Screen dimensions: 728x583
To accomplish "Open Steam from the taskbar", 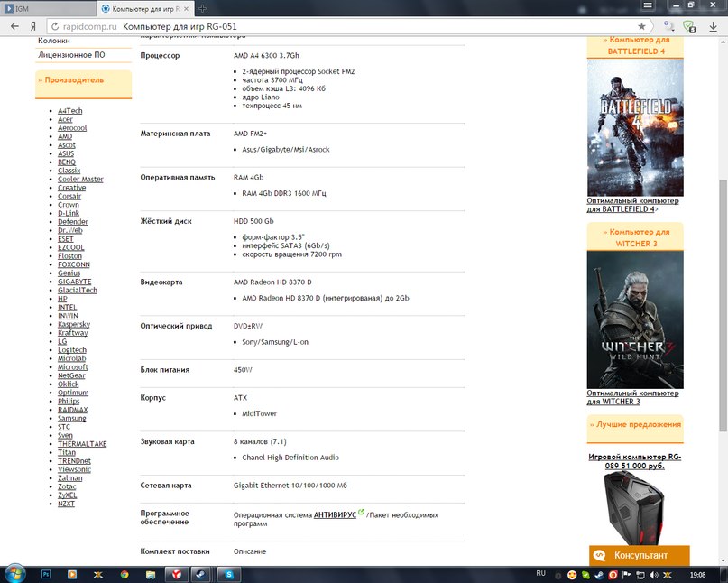I will 202,575.
